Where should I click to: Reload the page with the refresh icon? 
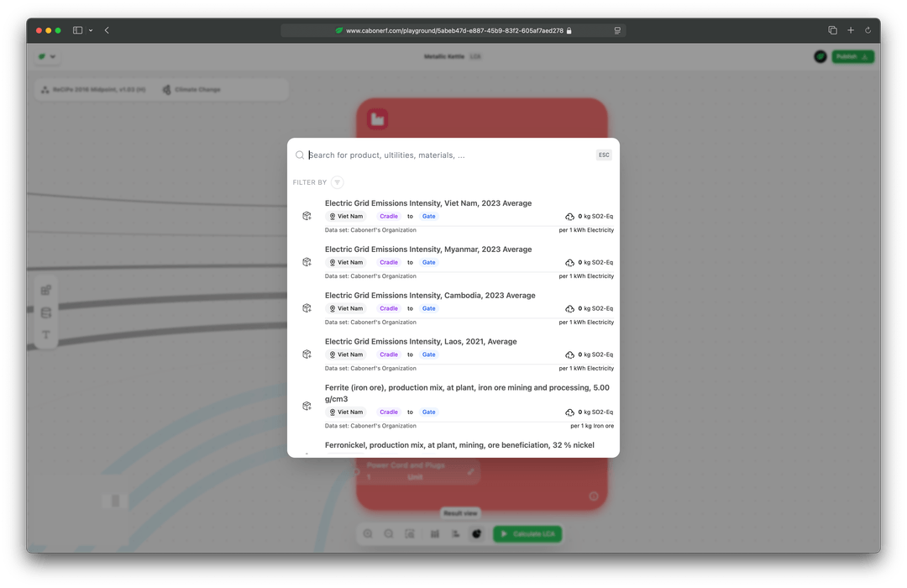(x=868, y=30)
